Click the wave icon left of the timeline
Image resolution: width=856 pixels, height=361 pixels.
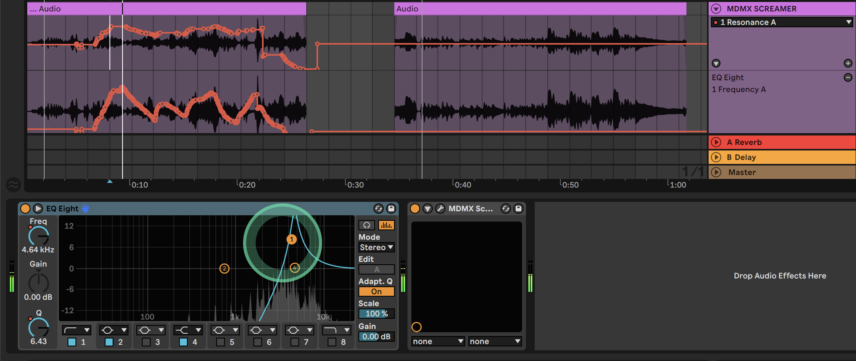(13, 185)
